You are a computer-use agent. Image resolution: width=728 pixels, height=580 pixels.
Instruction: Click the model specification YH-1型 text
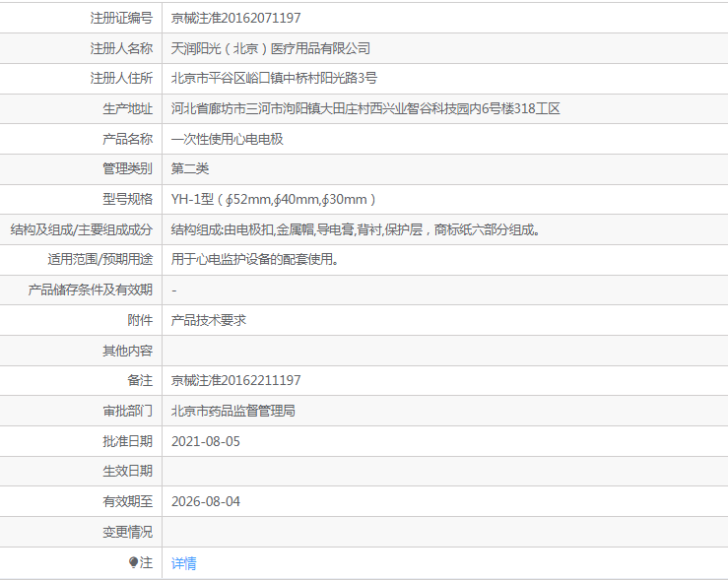[x=274, y=200]
